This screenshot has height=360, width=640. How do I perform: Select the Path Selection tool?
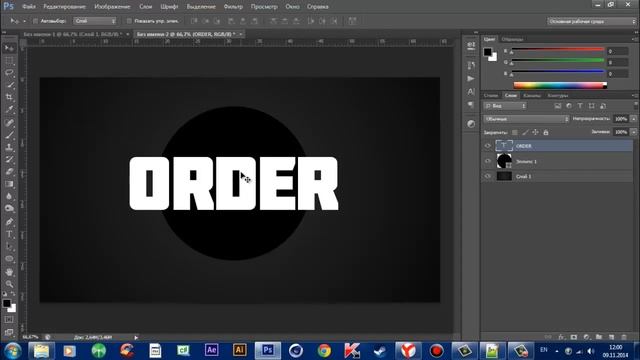click(9, 247)
